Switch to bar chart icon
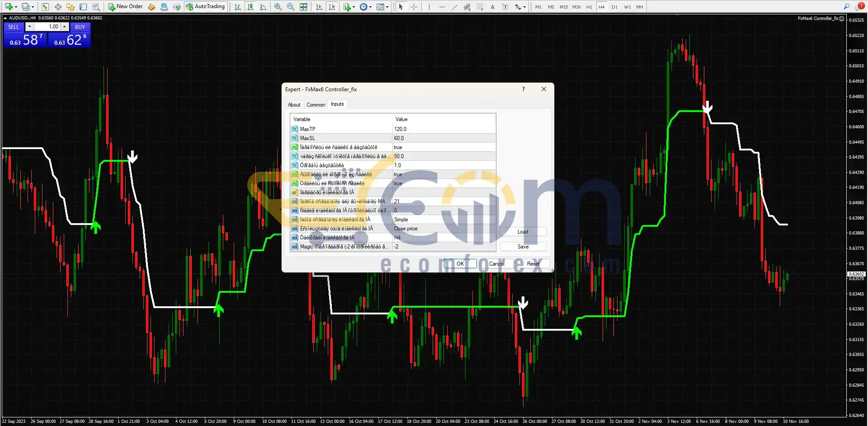 238,7
